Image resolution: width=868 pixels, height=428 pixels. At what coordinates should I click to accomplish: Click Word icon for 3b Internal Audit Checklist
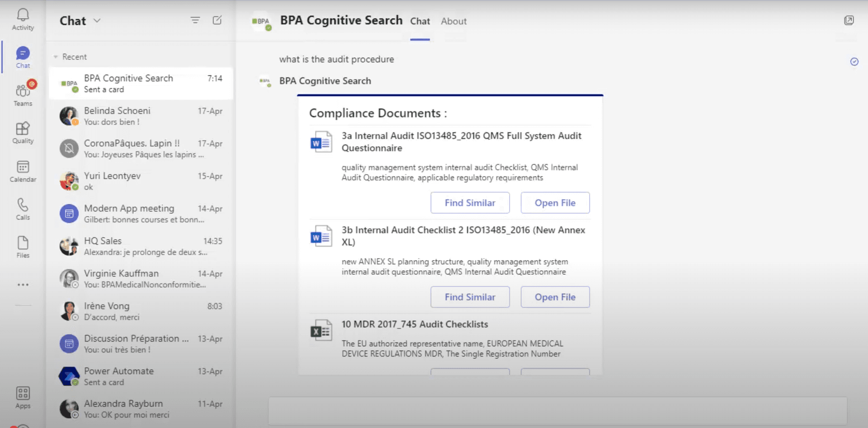click(x=321, y=236)
